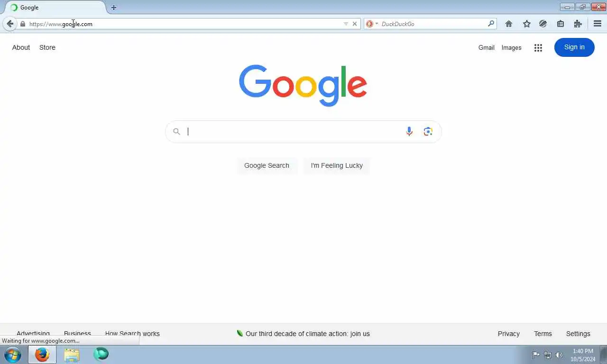Select the Google tab
607x364 pixels.
(x=55, y=8)
